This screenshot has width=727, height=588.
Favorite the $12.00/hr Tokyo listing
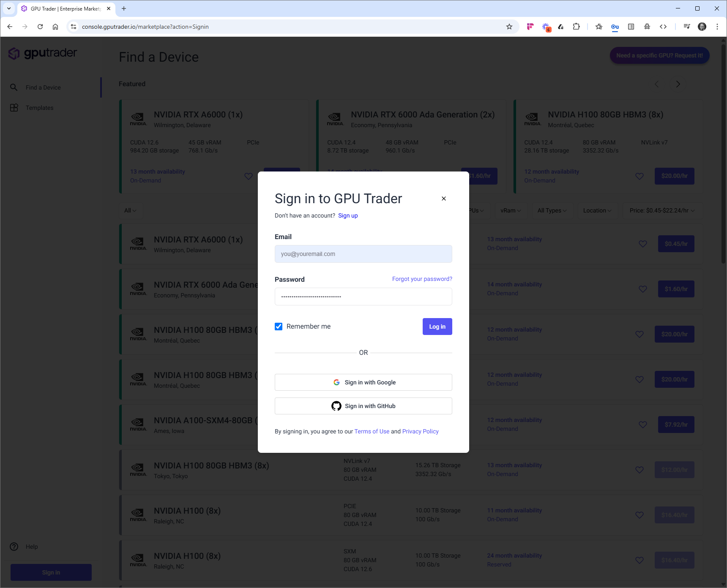[640, 470]
